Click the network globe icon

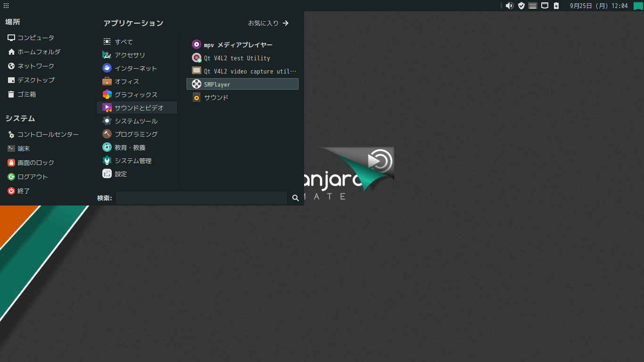coord(11,66)
